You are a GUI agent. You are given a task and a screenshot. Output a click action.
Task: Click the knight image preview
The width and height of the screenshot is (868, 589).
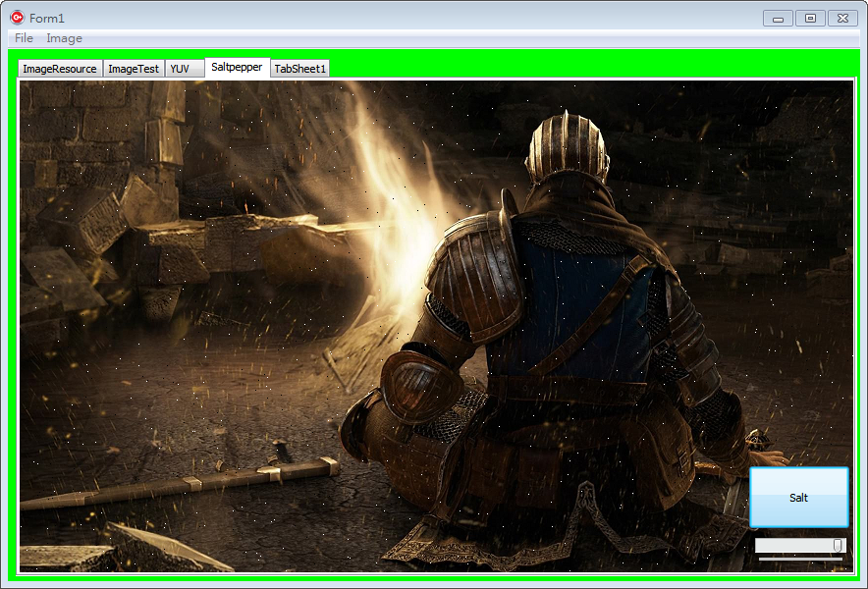click(436, 327)
